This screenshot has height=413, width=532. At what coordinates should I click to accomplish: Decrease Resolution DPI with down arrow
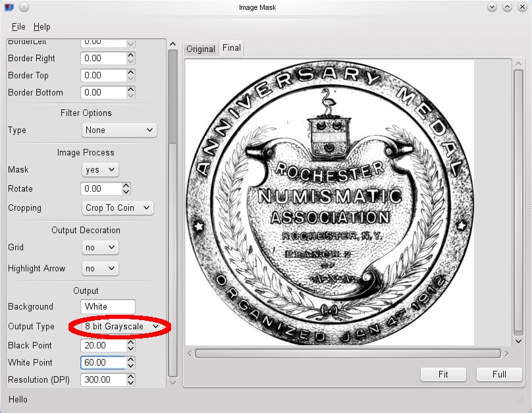tap(131, 383)
